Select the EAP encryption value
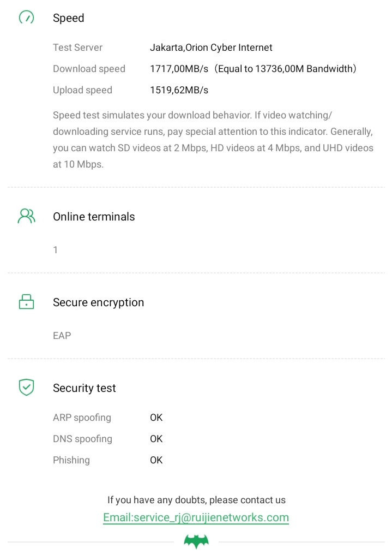 coord(62,336)
